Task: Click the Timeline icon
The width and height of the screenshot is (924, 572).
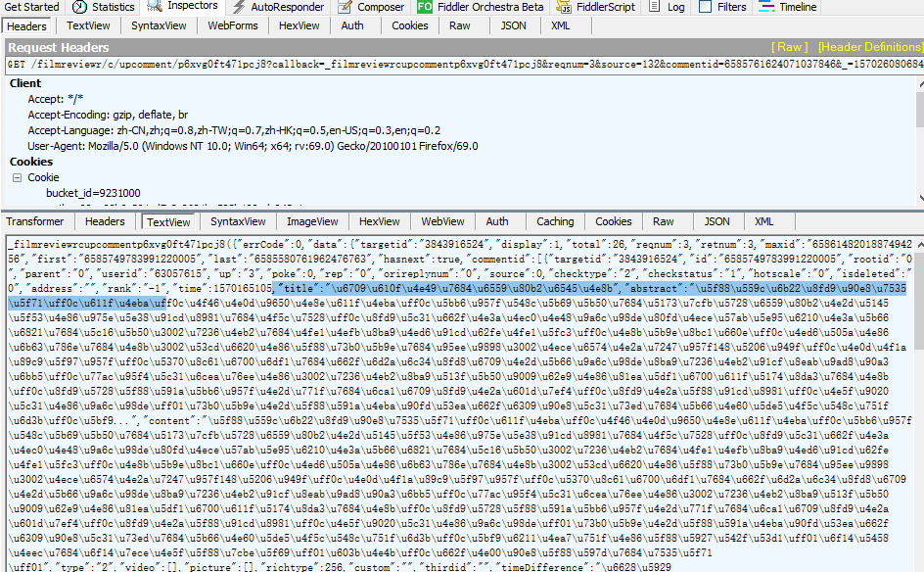Action: point(766,7)
